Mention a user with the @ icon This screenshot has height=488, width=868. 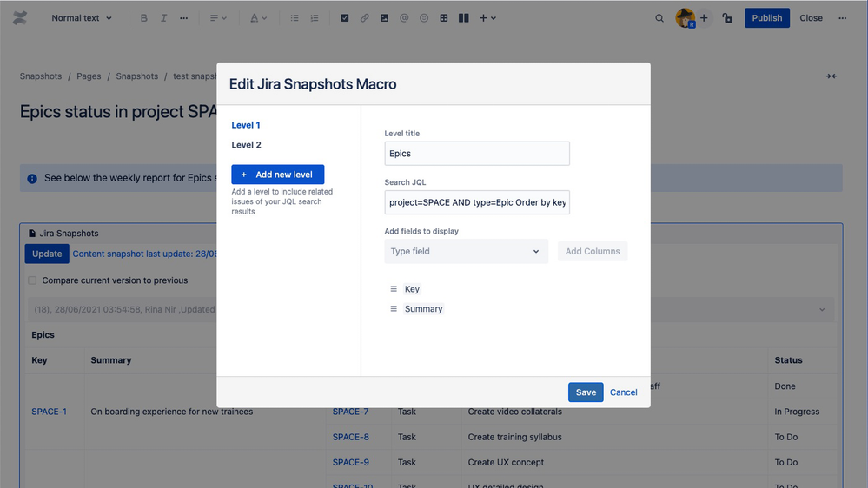[404, 18]
